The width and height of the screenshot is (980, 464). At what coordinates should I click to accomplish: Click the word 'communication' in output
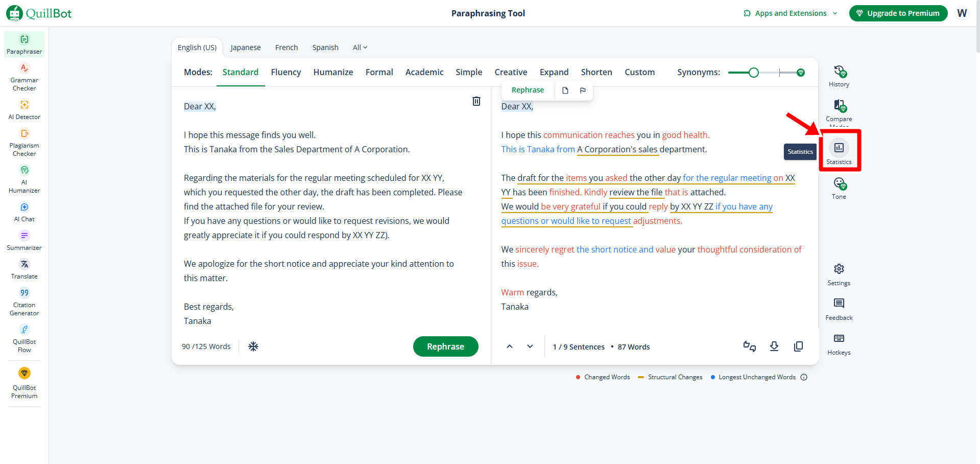click(573, 135)
